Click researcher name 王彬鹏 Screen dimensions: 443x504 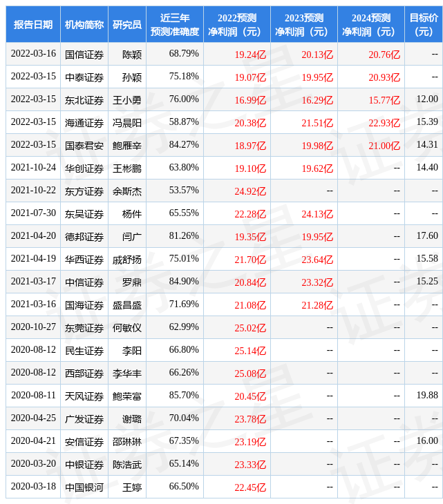click(x=127, y=168)
